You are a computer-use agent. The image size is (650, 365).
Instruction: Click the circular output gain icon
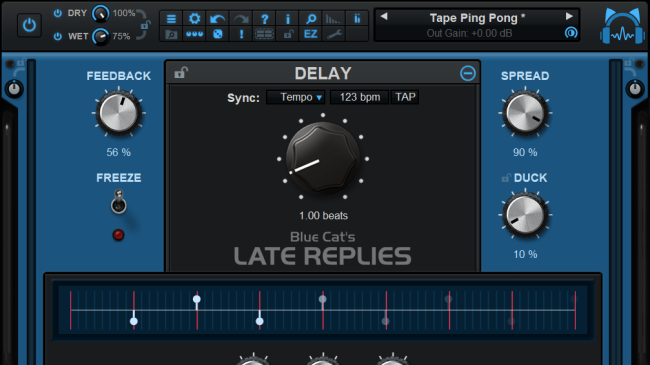[571, 32]
